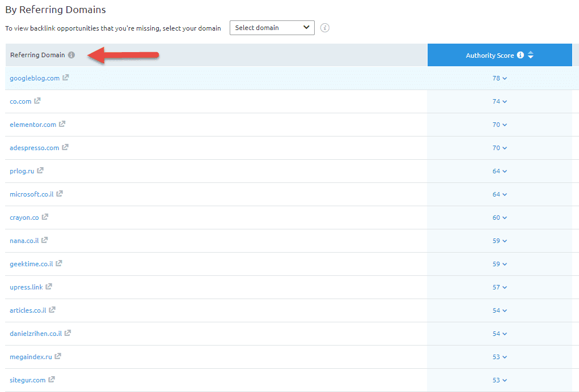This screenshot has width=579, height=392.
Task: Click external link icon for microsoft.co.il
Action: [x=60, y=194]
